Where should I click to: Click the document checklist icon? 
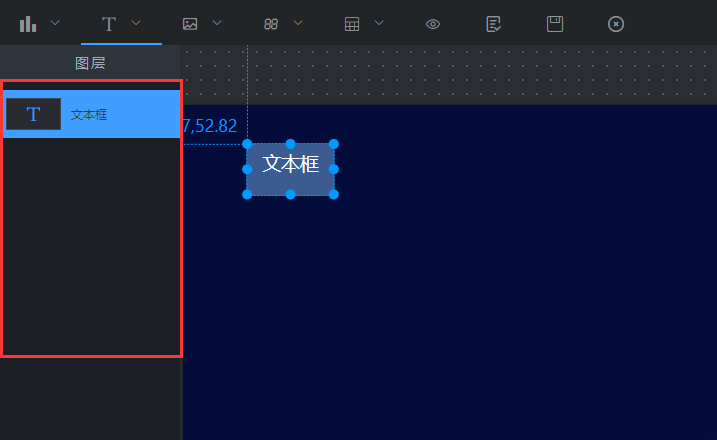click(493, 24)
